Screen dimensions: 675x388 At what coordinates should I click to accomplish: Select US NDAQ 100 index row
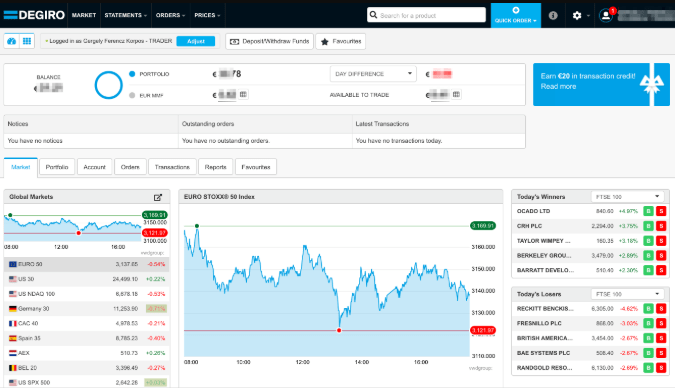coord(87,294)
